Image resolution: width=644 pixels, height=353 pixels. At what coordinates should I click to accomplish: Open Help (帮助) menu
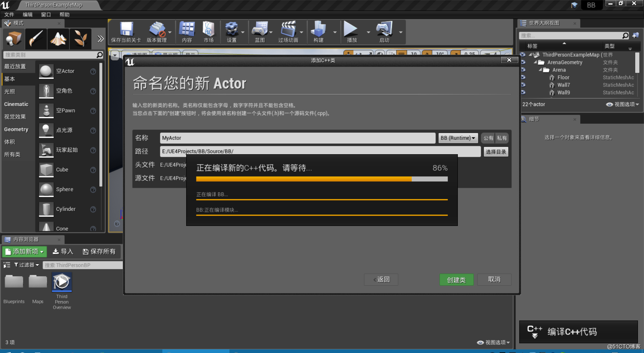coord(64,14)
